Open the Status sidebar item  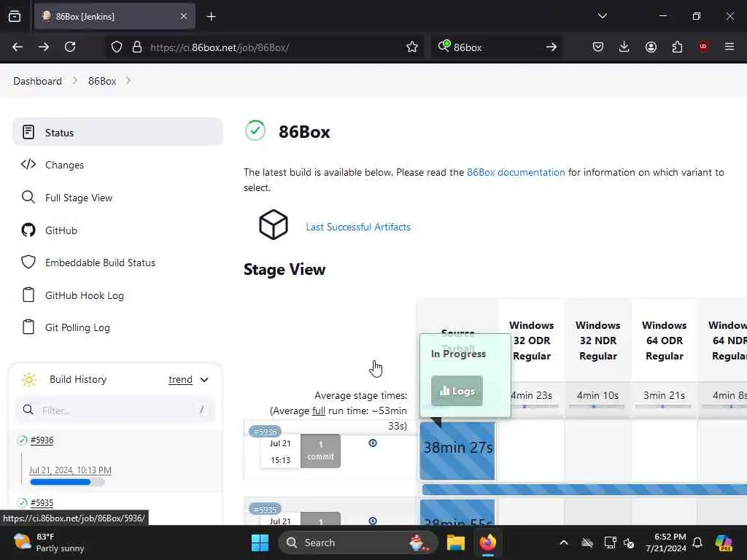coord(117,133)
